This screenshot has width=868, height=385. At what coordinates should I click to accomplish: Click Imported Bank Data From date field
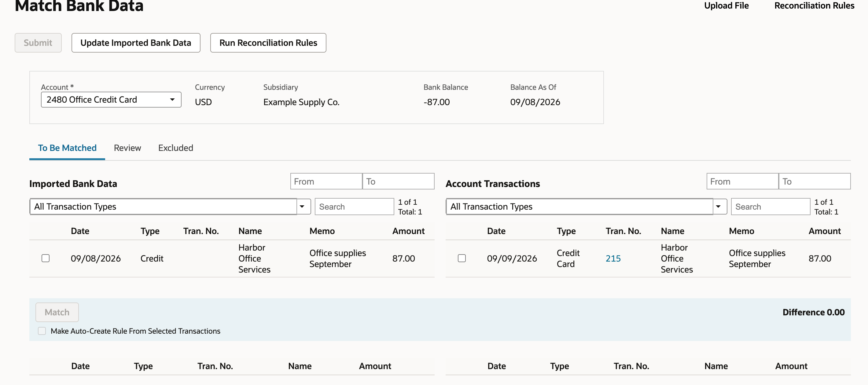326,181
